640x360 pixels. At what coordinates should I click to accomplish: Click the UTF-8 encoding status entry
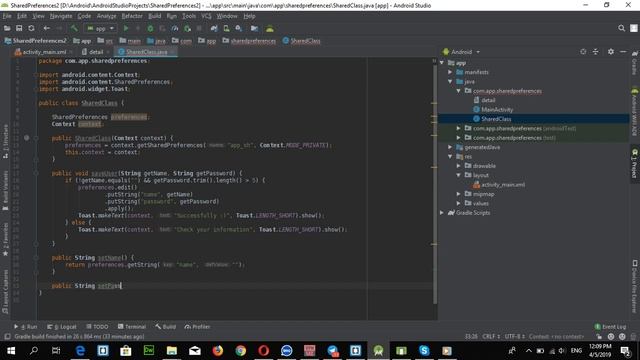(x=514, y=337)
